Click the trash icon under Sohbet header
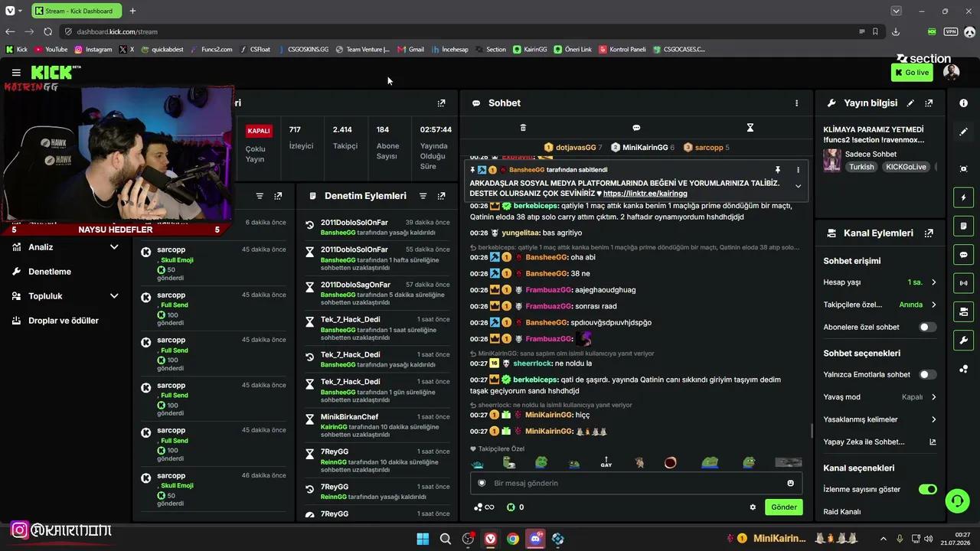 pyautogui.click(x=523, y=128)
